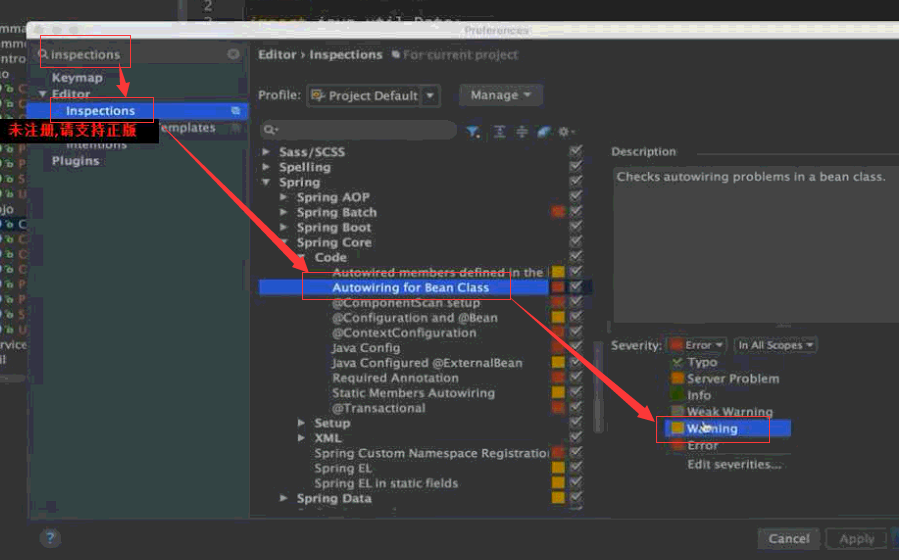Image resolution: width=899 pixels, height=560 pixels.
Task: Click the inspections tree vertical scrollbar
Action: tap(599, 386)
